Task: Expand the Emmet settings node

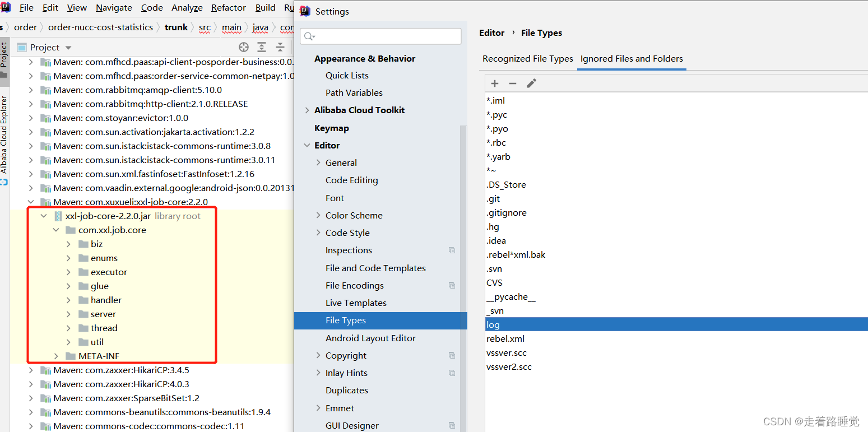Action: click(x=318, y=408)
